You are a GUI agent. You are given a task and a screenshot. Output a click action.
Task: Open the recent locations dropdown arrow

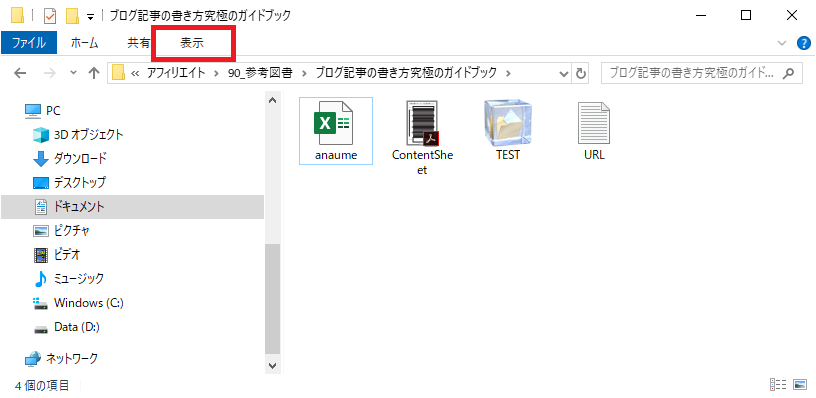click(73, 73)
